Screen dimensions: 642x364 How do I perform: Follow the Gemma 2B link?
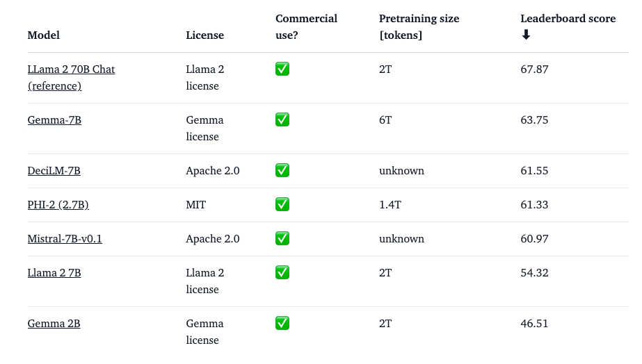54,324
